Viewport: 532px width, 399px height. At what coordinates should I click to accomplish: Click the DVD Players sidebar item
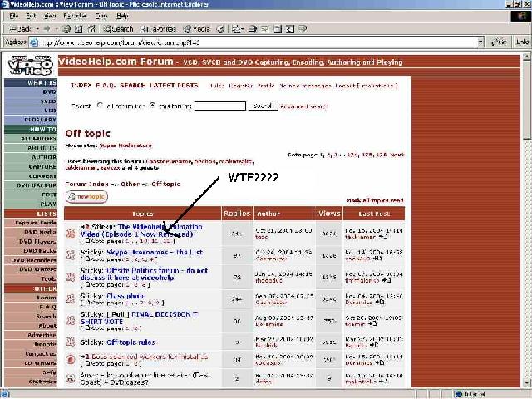31,242
